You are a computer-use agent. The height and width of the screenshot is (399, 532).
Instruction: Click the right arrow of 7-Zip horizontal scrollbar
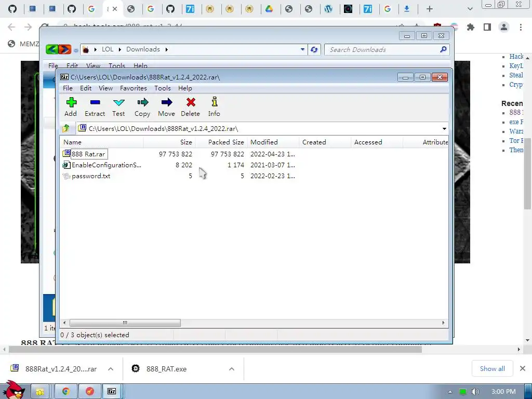click(444, 323)
